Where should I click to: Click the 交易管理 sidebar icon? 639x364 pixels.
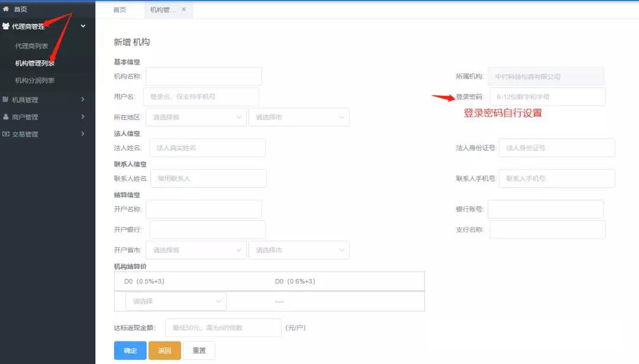(7, 134)
